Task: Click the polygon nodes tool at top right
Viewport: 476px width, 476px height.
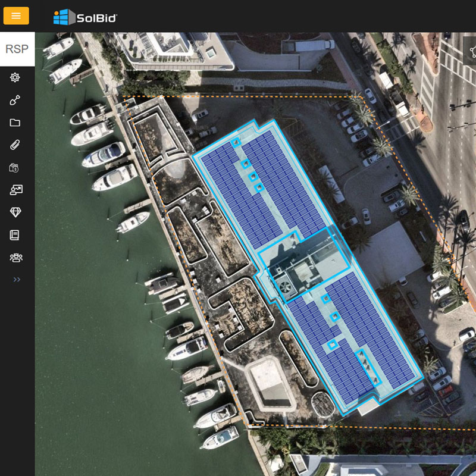Action: 470,49
